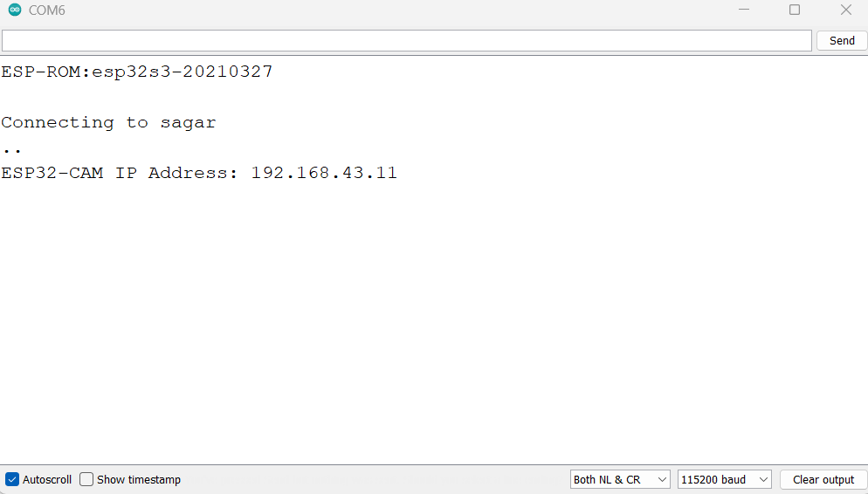The height and width of the screenshot is (494, 868).
Task: Expand the 115200 baud rate dropdown
Action: (725, 479)
